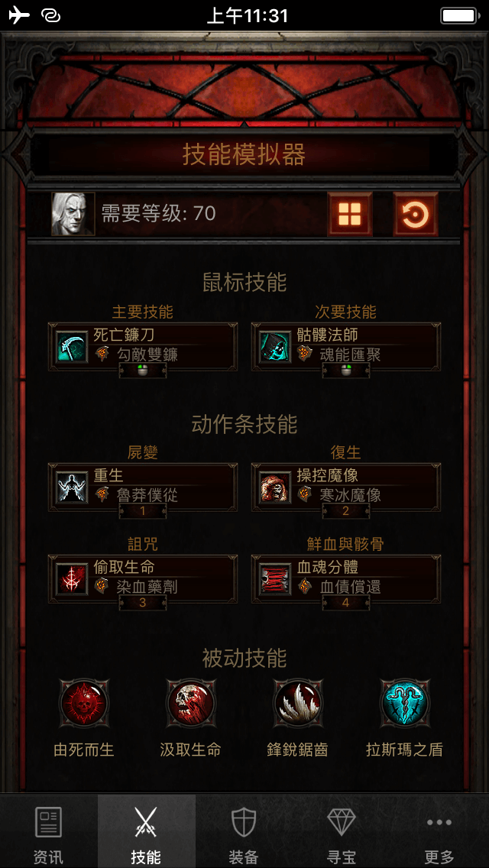The width and height of the screenshot is (489, 868).
Task: Select the 勾敵雙鐮 rune label
Action: 147,355
